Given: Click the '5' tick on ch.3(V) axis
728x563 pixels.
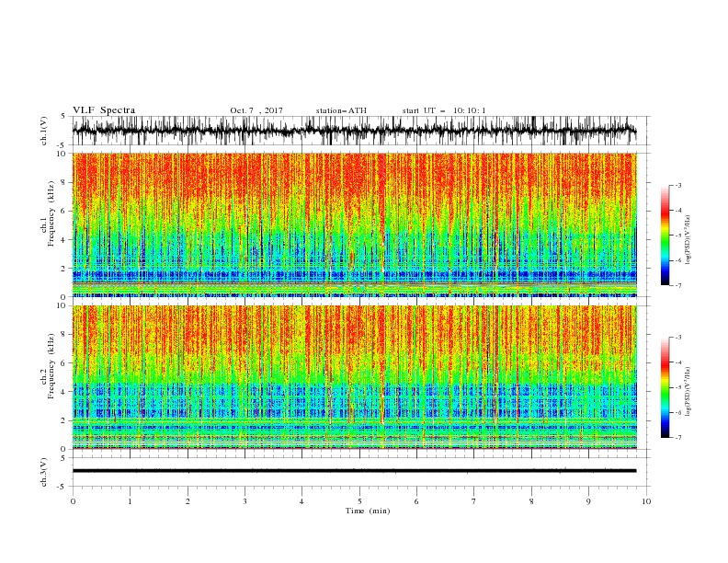Looking at the screenshot, I should (64, 458).
